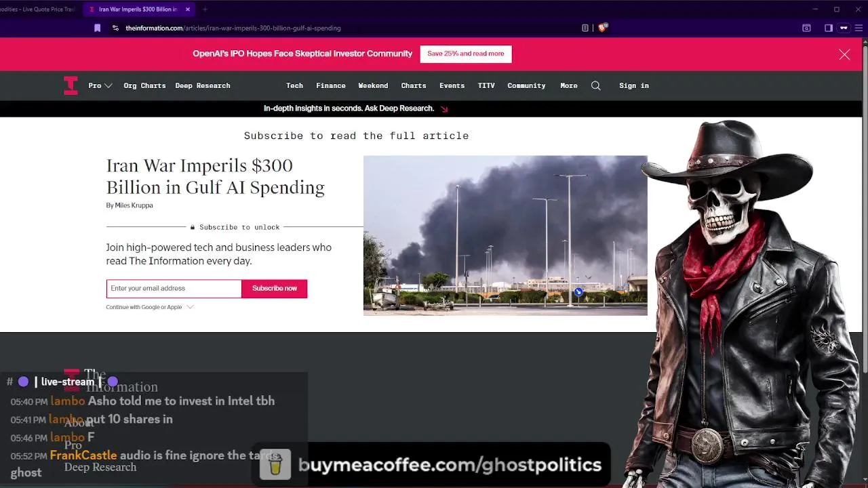Image resolution: width=868 pixels, height=488 pixels.
Task: Open the More menu in navbar
Action: 569,85
